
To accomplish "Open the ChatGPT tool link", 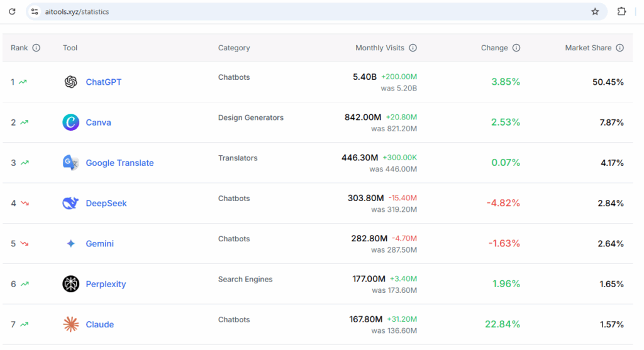I will point(103,82).
